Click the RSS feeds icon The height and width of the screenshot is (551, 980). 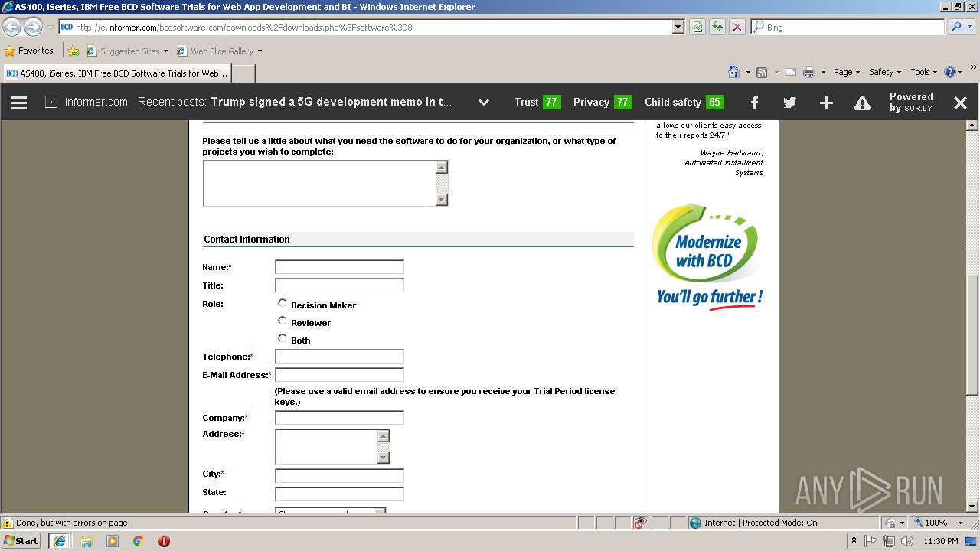coord(762,72)
